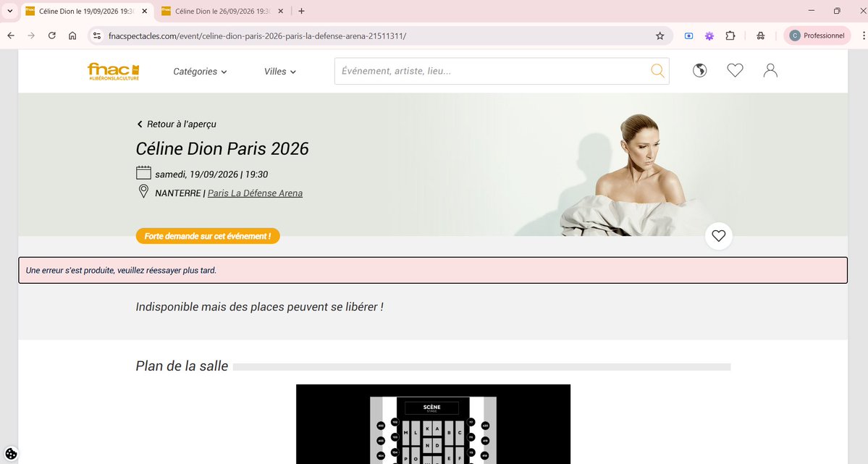The image size is (868, 464).
Task: Click the purple extension icon in toolbar
Action: [709, 35]
